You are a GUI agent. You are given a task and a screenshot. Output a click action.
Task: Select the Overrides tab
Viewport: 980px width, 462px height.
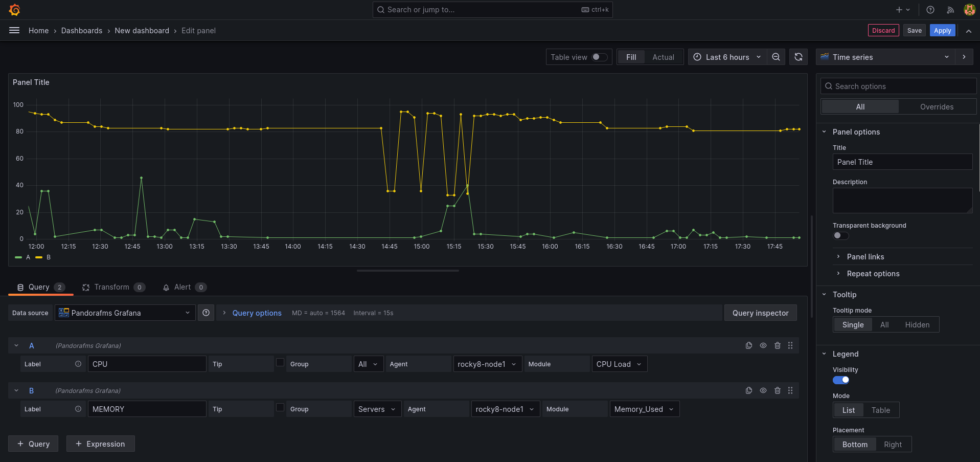pos(937,106)
